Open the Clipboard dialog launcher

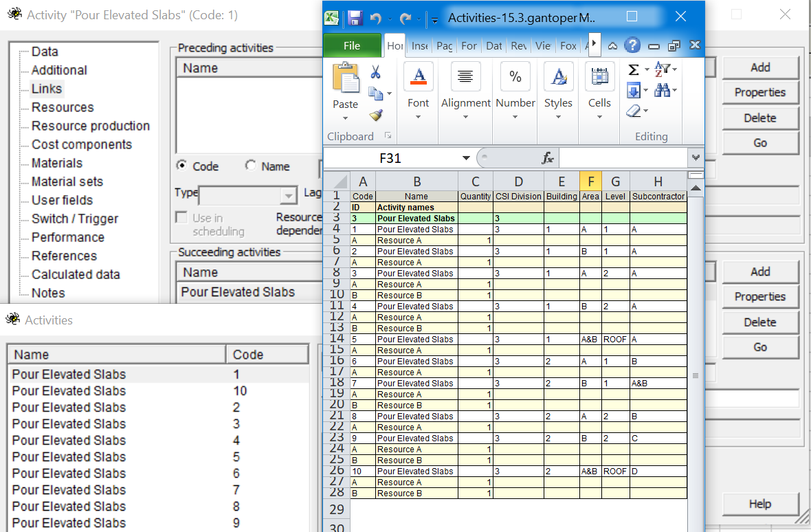tap(388, 136)
